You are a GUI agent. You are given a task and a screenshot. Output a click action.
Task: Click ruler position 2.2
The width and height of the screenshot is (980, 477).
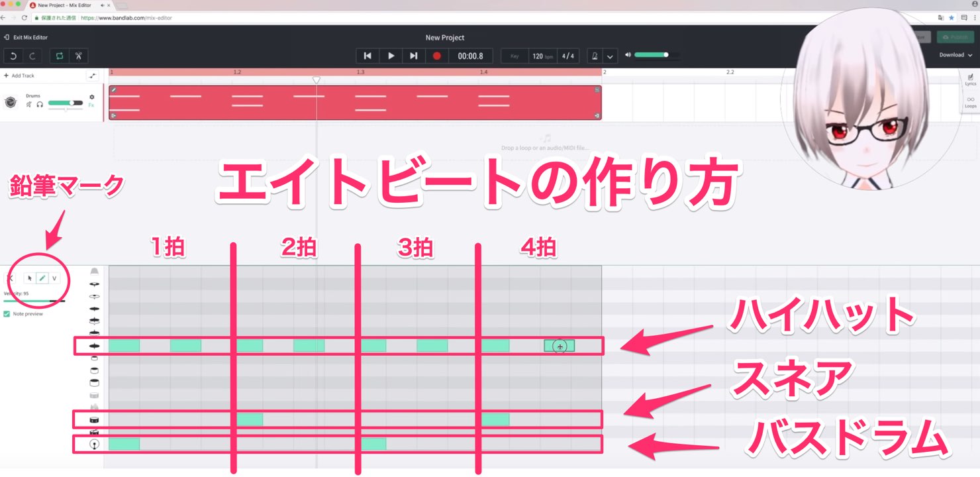coord(730,72)
